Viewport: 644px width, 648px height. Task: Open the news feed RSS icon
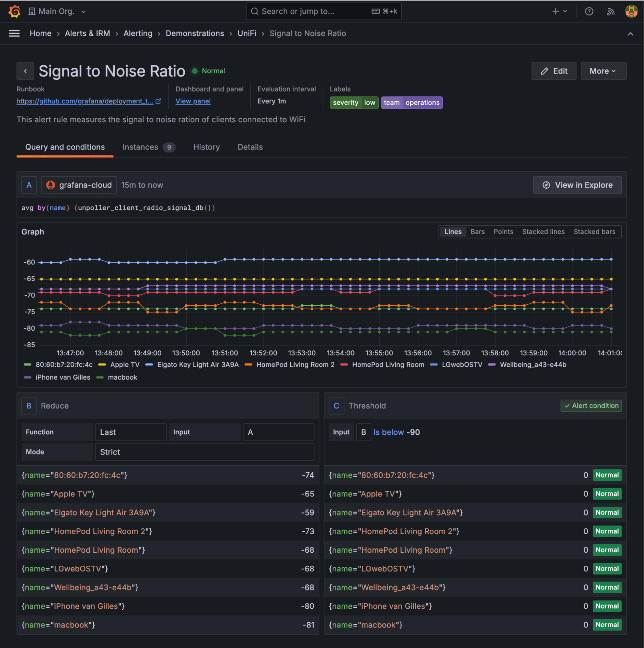coord(611,11)
